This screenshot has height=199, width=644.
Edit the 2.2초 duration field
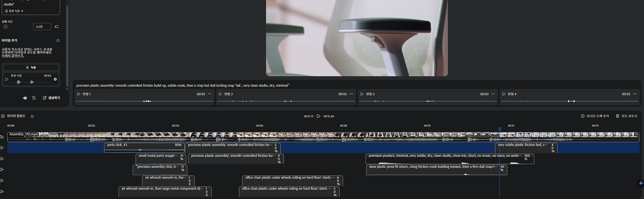42,27
